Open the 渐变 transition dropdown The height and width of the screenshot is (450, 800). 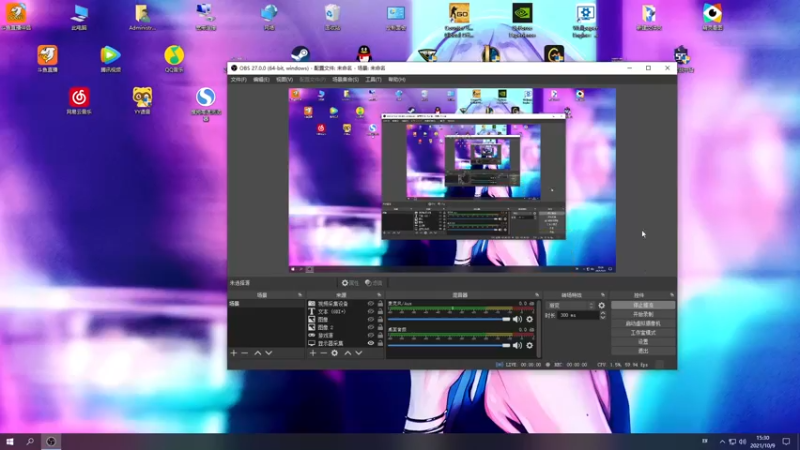coord(570,306)
